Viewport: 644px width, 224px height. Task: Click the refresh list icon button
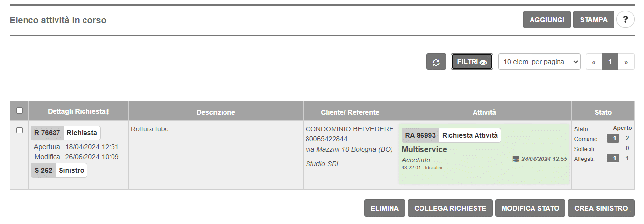tap(436, 62)
